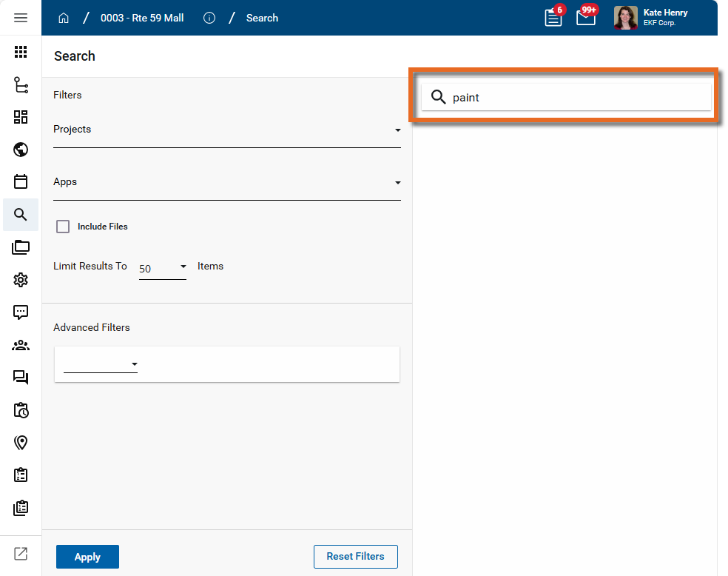Open the globe icon in sidebar
Image resolution: width=728 pixels, height=576 pixels.
(21, 150)
